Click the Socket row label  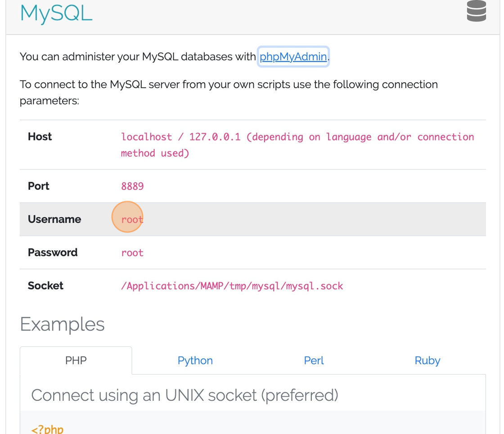[x=45, y=286]
